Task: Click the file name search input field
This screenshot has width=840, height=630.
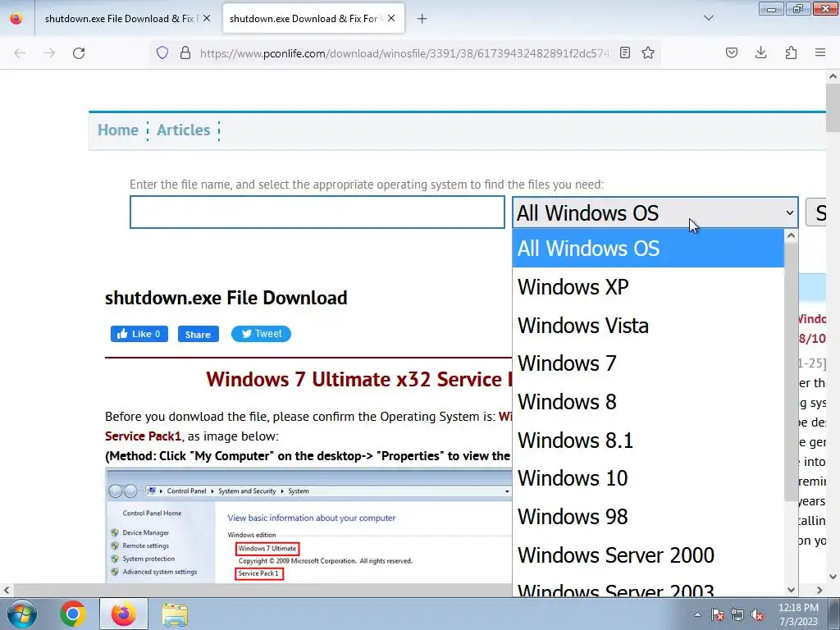Action: [317, 212]
